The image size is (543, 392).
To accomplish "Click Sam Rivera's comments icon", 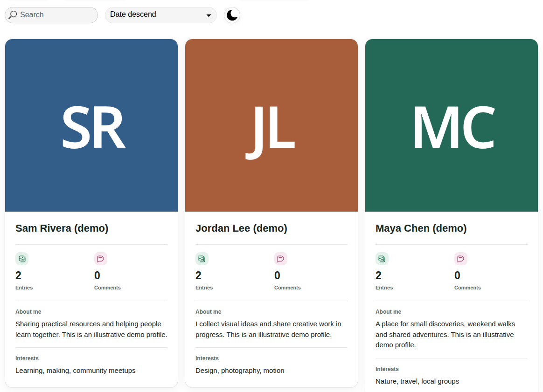I will click(x=100, y=259).
